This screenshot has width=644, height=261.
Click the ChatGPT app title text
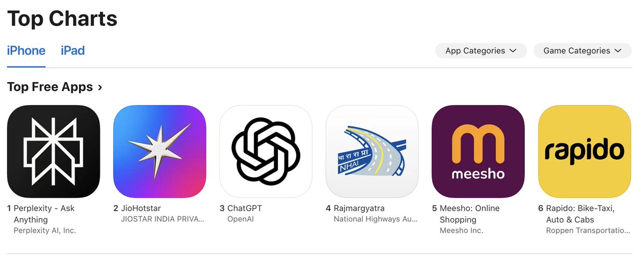(245, 208)
